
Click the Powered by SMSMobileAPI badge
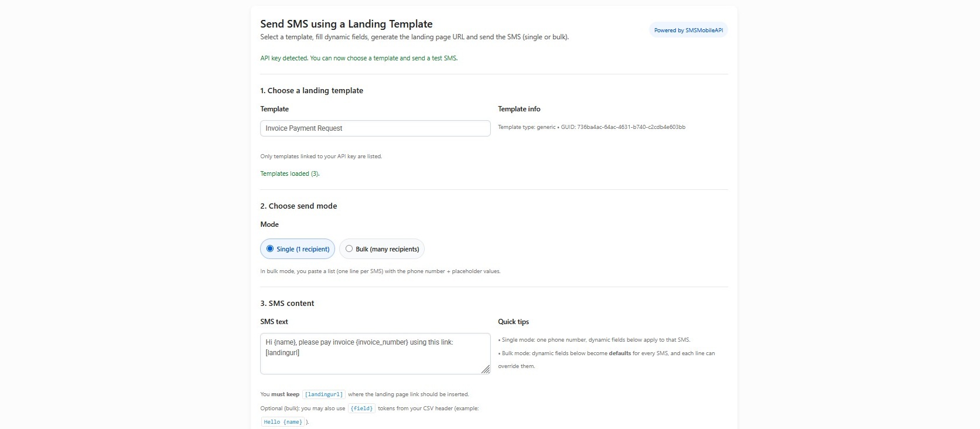point(688,30)
